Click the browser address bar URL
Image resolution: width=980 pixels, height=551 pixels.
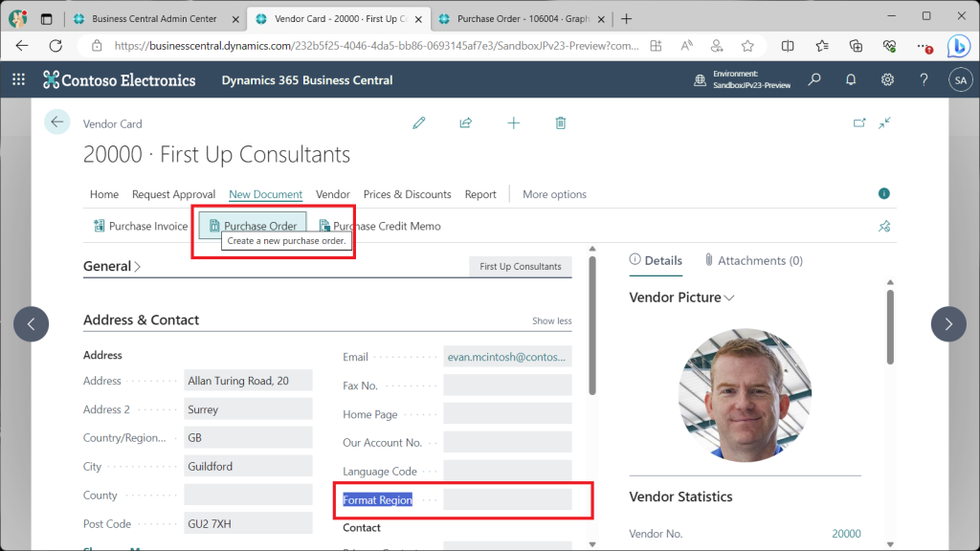[376, 46]
